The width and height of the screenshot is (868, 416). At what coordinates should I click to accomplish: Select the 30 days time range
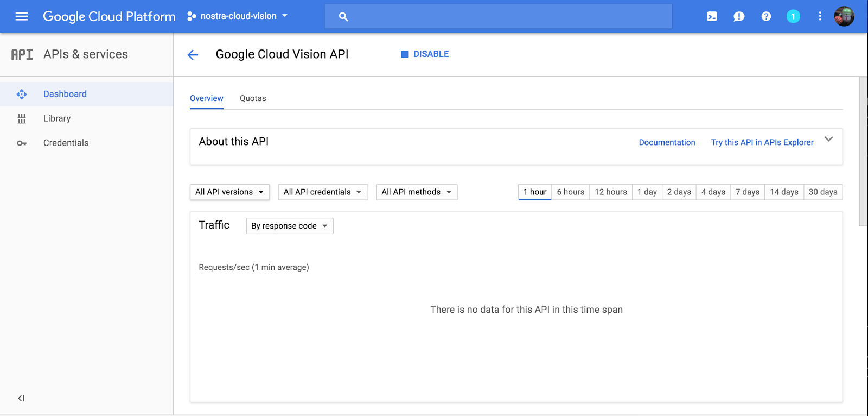(822, 192)
